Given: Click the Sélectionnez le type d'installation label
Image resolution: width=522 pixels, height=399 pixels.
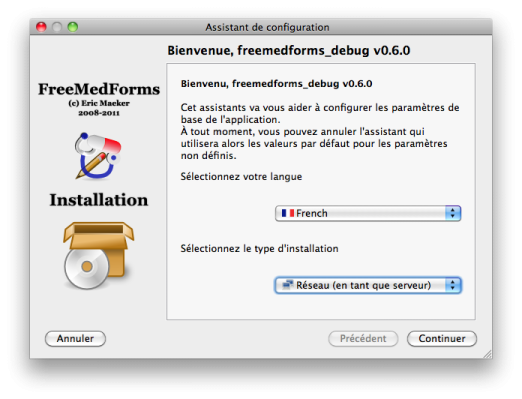Looking at the screenshot, I should click(259, 249).
